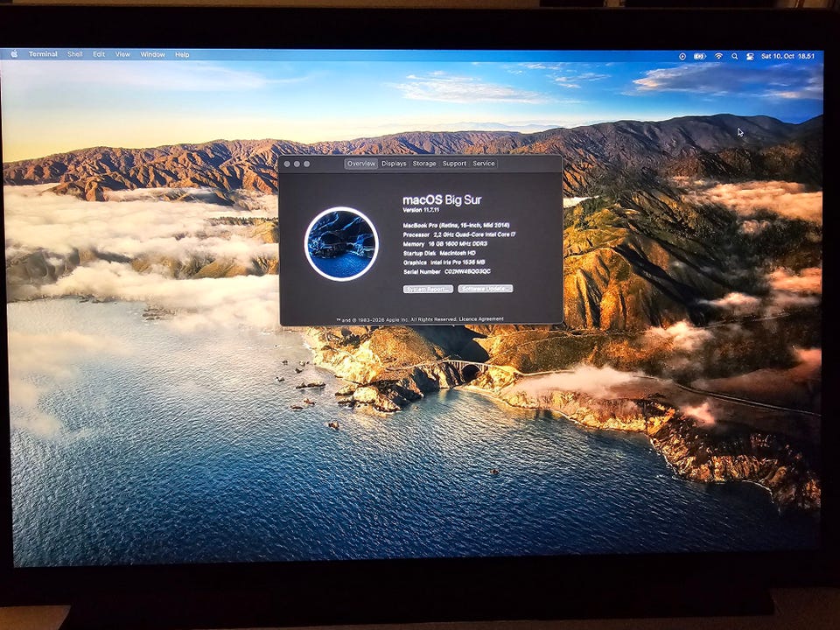Switch to the Support tab
Screen dimensions: 840x630
pos(454,164)
